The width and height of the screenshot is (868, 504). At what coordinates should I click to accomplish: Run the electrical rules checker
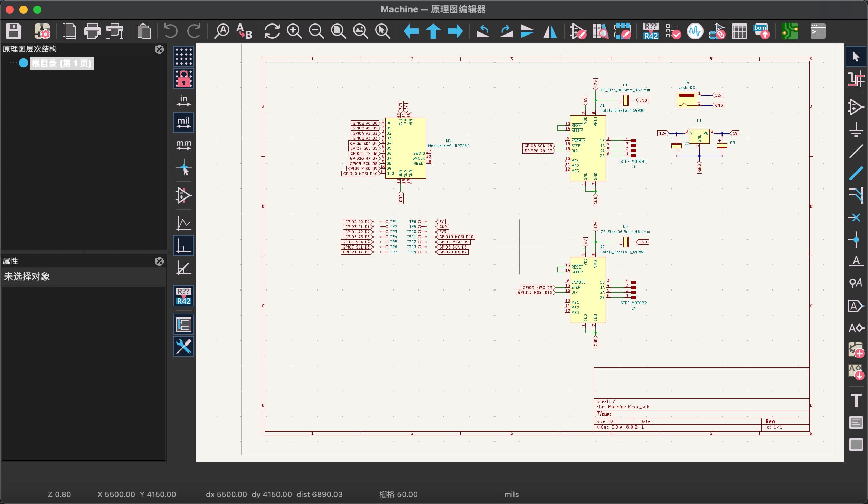(673, 31)
